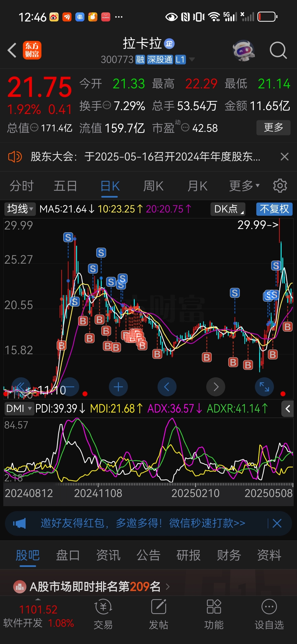Image resolution: width=297 pixels, height=644 pixels.
Task: Switch to 分时 chart tab
Action: click(x=22, y=186)
